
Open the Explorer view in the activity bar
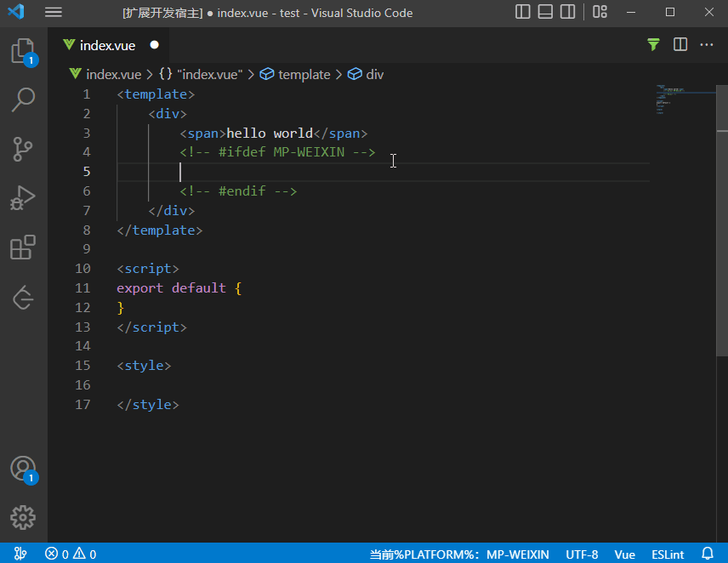pyautogui.click(x=23, y=51)
